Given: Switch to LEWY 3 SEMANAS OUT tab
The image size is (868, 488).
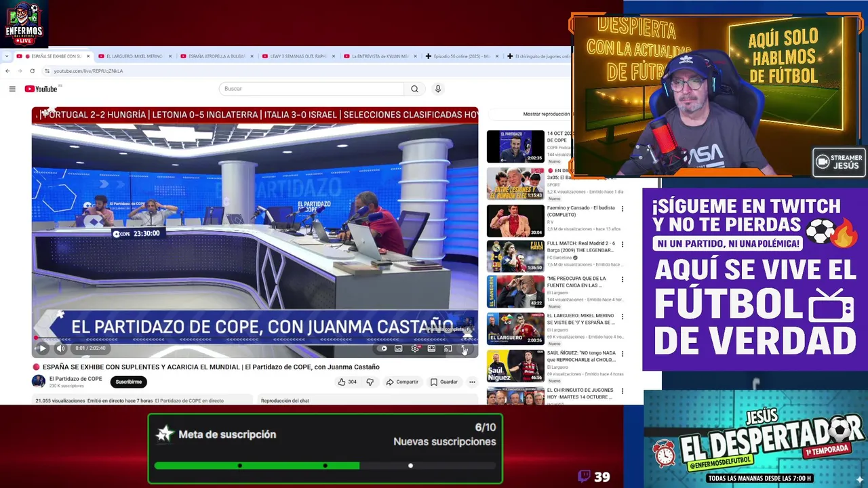Looking at the screenshot, I should [x=299, y=56].
